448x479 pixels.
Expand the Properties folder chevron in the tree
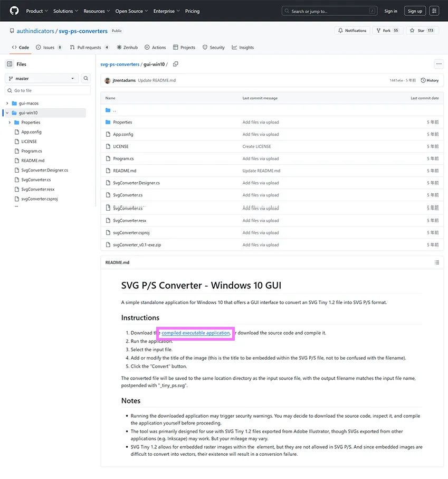(10, 122)
